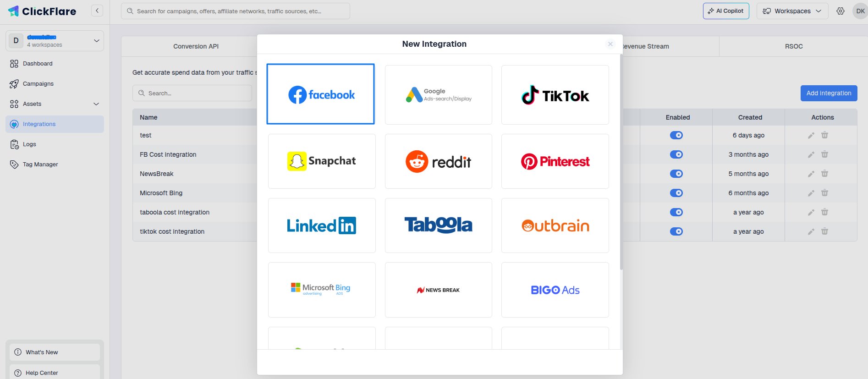The image size is (868, 379).
Task: Choose the Taboola integration card
Action: [438, 225]
